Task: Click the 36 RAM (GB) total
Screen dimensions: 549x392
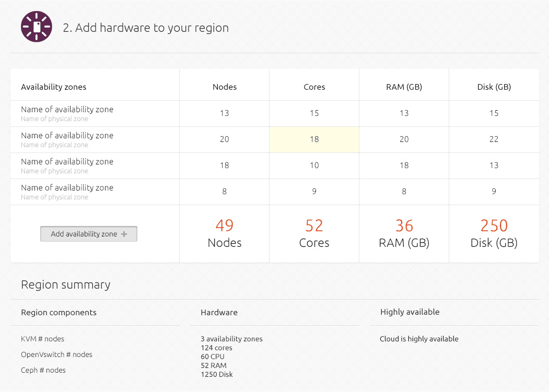Action: tap(404, 233)
